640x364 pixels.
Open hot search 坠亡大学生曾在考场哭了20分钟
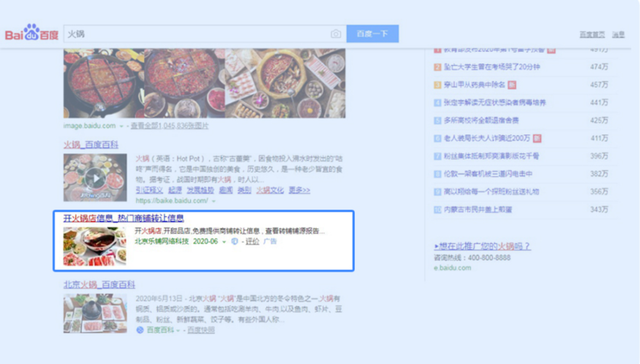pyautogui.click(x=492, y=67)
